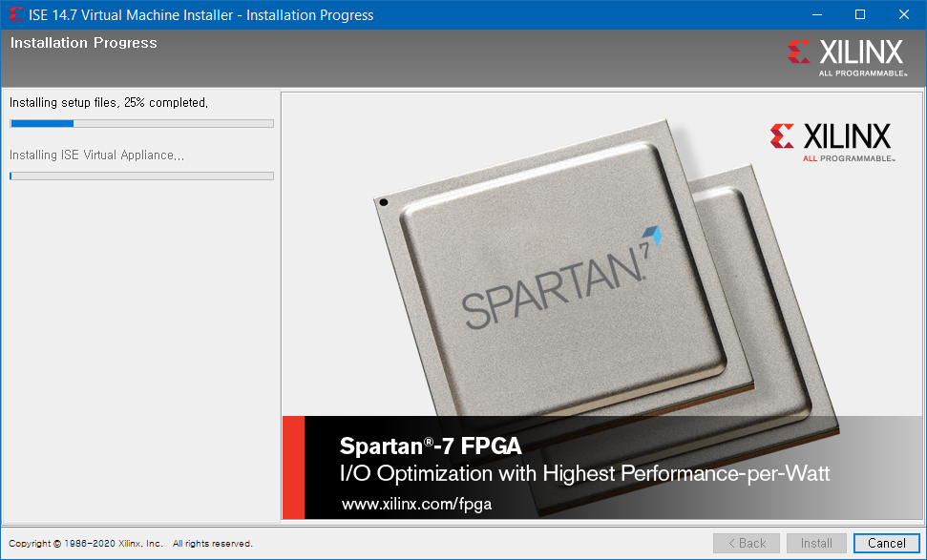Viewport: 927px width, 560px height.
Task: Click the setup files progress bar
Action: click(x=142, y=123)
